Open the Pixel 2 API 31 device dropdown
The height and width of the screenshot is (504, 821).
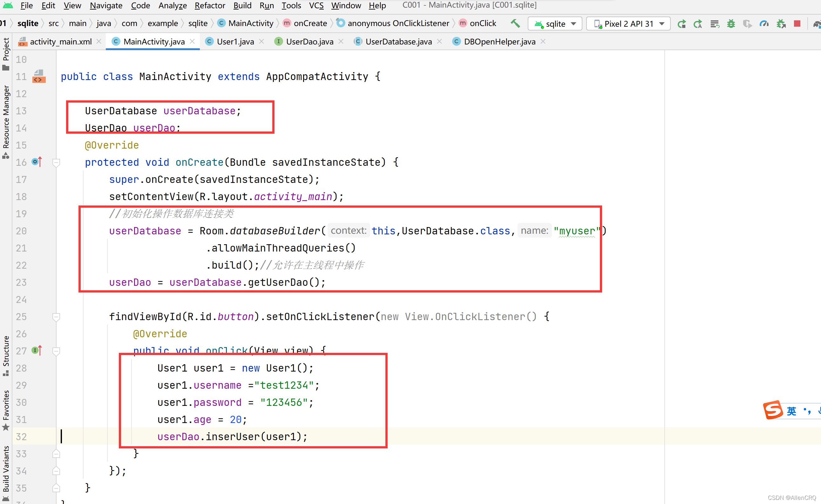click(x=628, y=24)
